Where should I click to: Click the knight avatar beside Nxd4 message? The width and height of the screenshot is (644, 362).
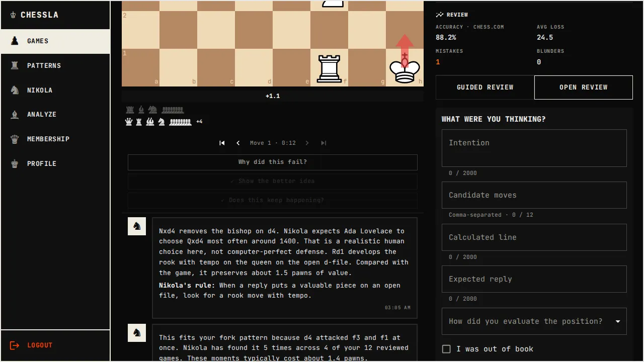(x=137, y=226)
